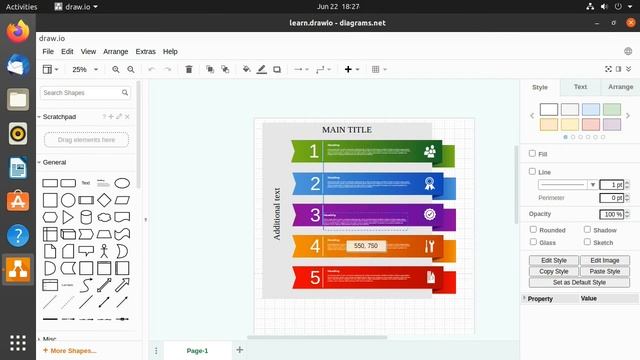Image resolution: width=640 pixels, height=360 pixels.
Task: Click the Scratchpad edit pencil icon
Action: (119, 117)
